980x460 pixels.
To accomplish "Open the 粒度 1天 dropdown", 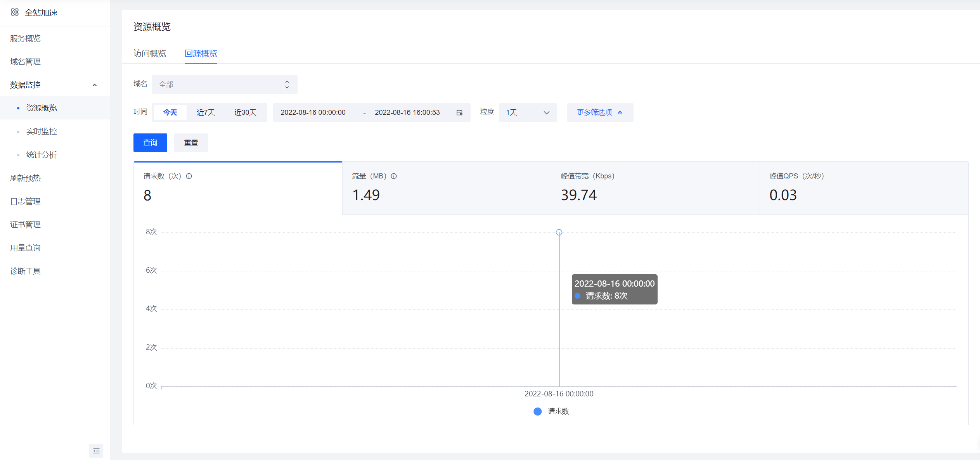I will pos(528,112).
